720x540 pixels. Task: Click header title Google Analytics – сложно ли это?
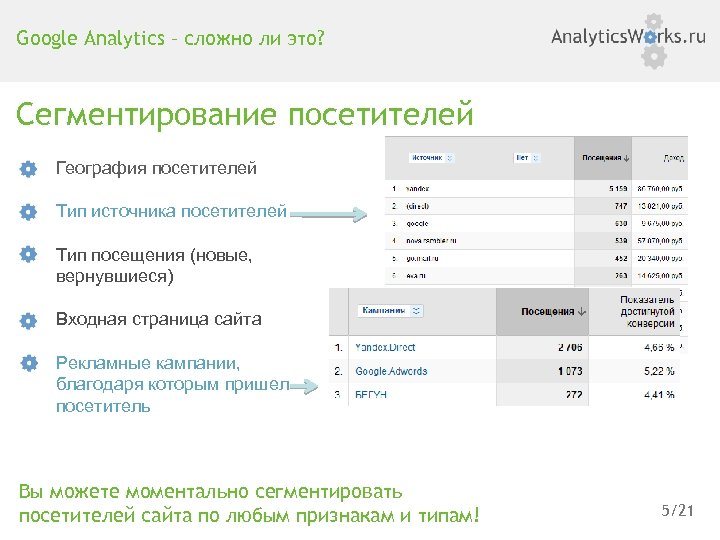pos(170,38)
